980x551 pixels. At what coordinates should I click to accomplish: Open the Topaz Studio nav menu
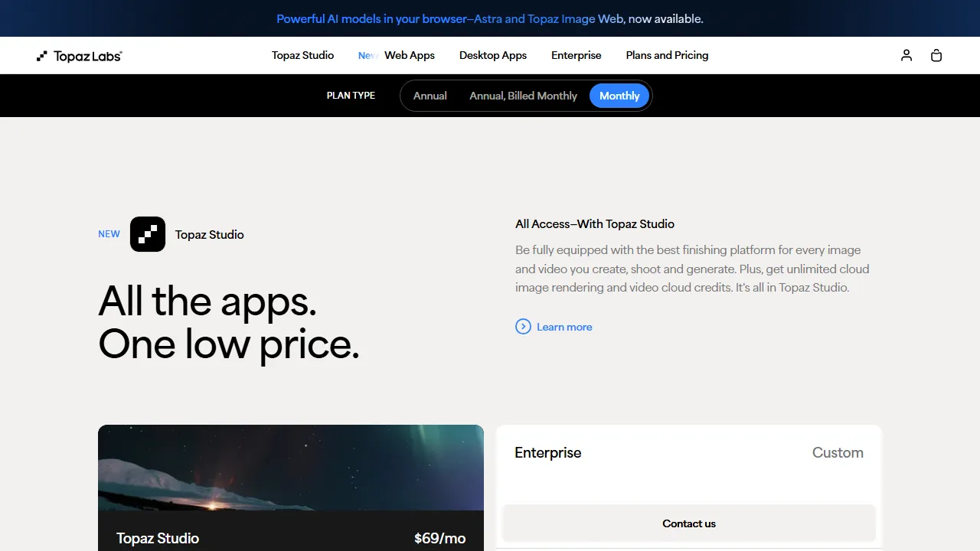(303, 55)
